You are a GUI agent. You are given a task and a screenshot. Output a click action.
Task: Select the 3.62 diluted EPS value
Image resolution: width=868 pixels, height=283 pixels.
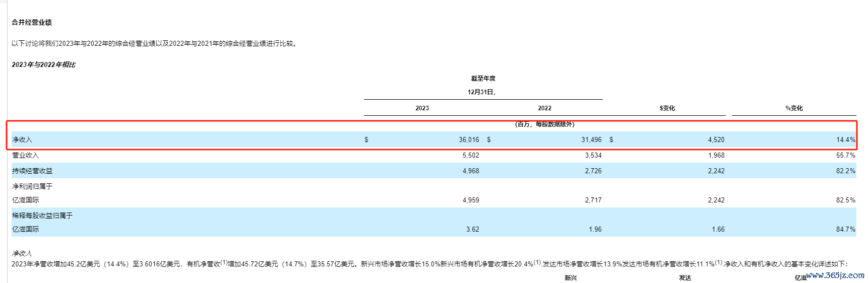472,229
